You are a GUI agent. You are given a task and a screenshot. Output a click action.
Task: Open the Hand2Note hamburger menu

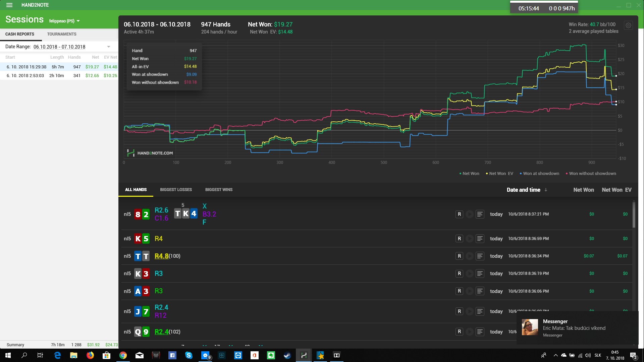pos(9,5)
